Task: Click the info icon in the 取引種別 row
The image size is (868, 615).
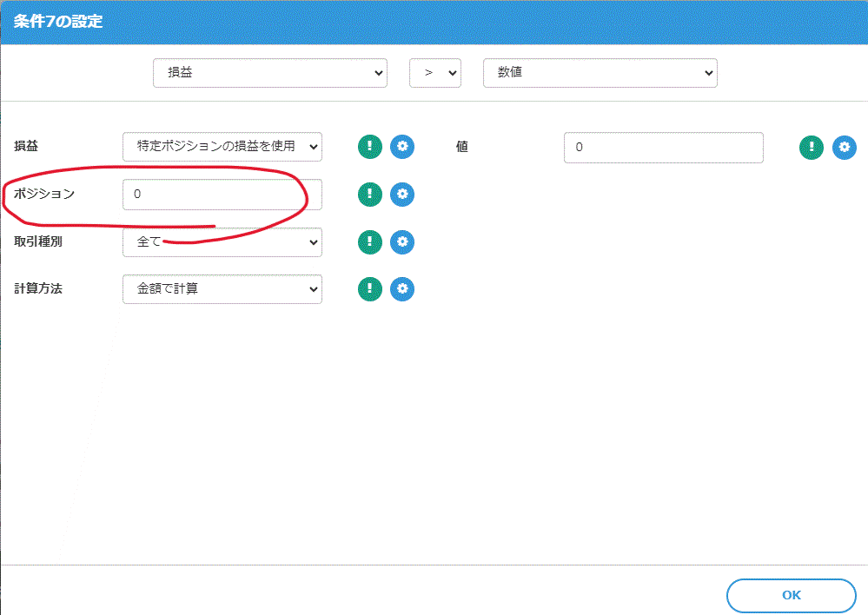Action: [369, 242]
